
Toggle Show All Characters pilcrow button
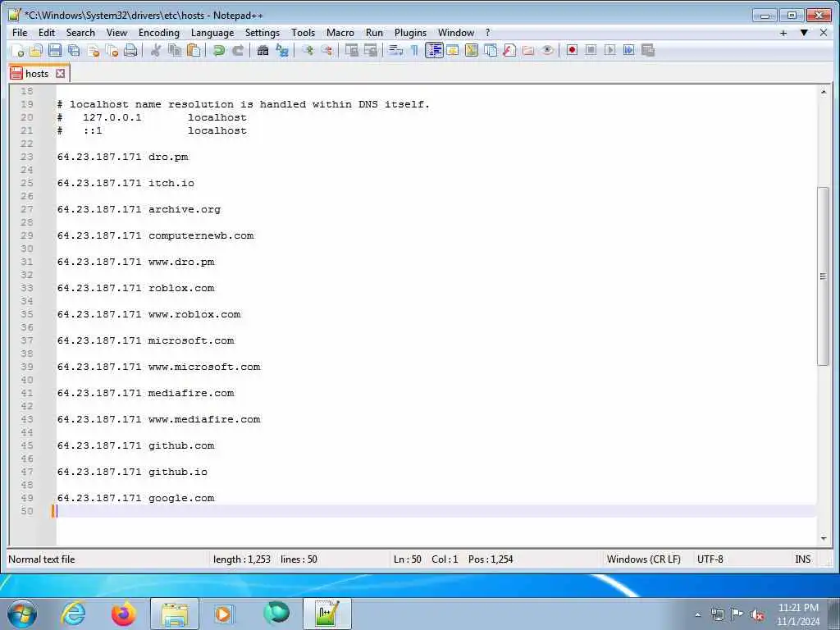coord(414,50)
